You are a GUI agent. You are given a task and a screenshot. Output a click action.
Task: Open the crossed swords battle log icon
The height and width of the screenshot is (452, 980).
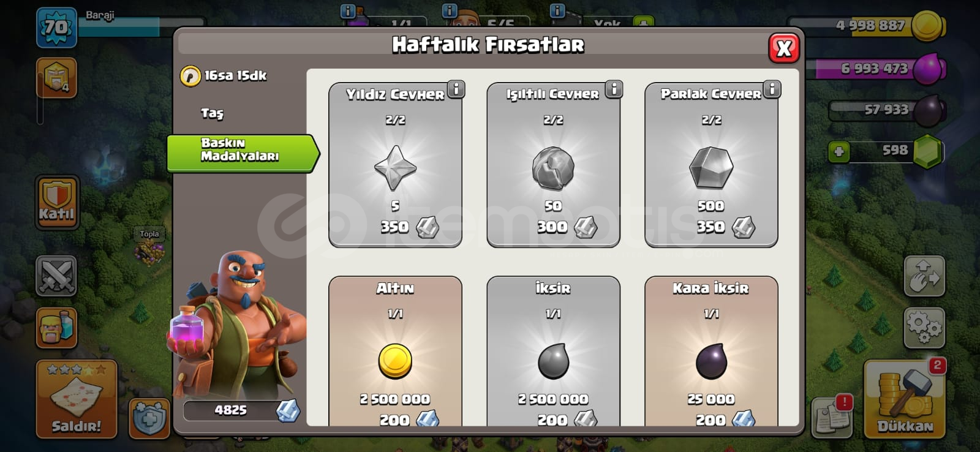(x=56, y=276)
